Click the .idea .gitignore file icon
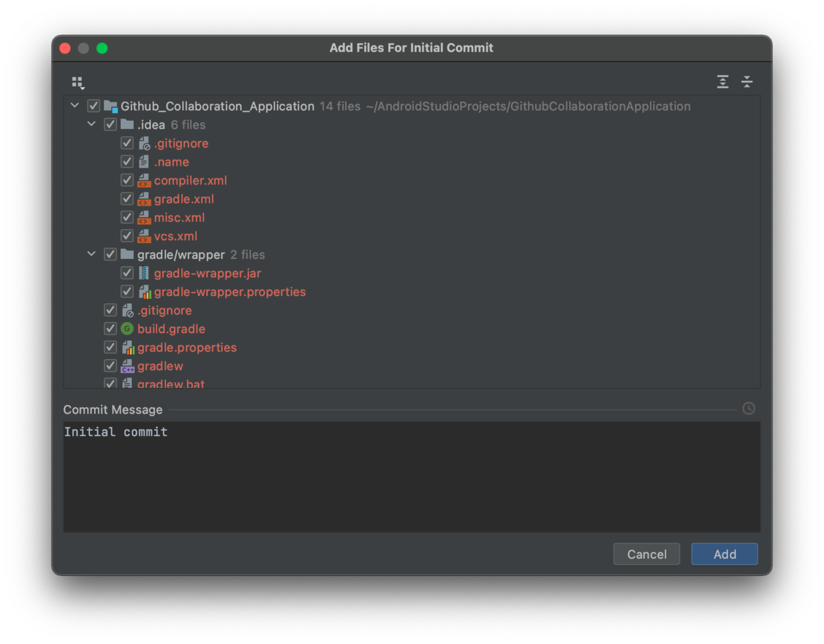 click(144, 143)
